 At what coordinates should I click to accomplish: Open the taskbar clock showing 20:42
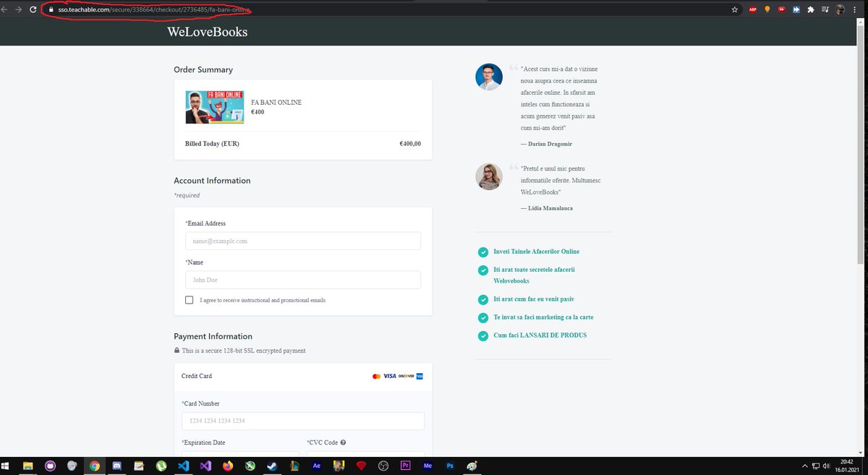847,466
